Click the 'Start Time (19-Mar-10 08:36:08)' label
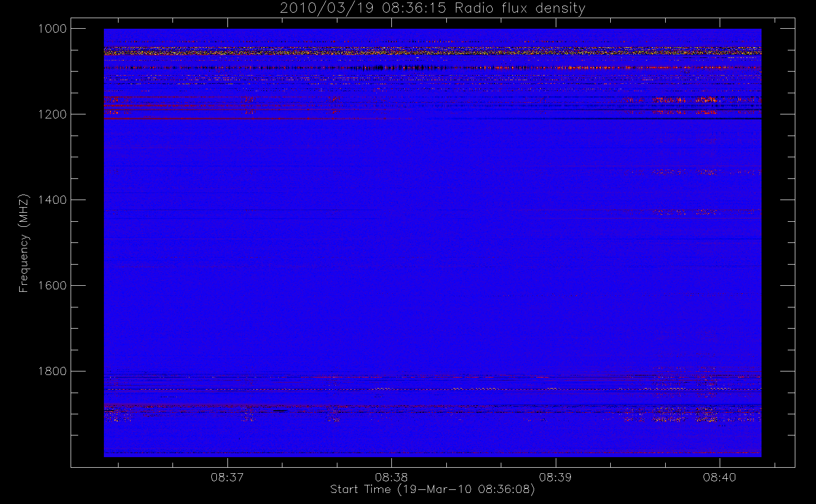The width and height of the screenshot is (816, 504). pos(432,489)
